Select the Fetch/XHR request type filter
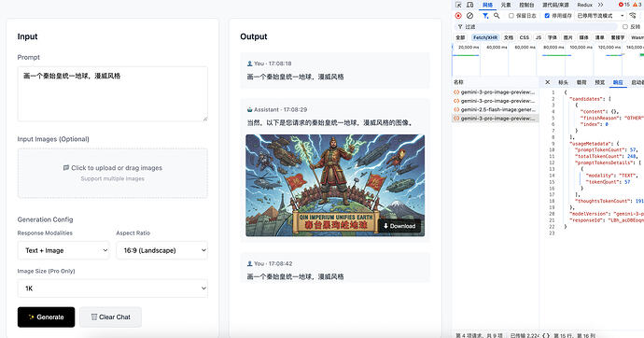This screenshot has width=644, height=338. click(x=485, y=37)
